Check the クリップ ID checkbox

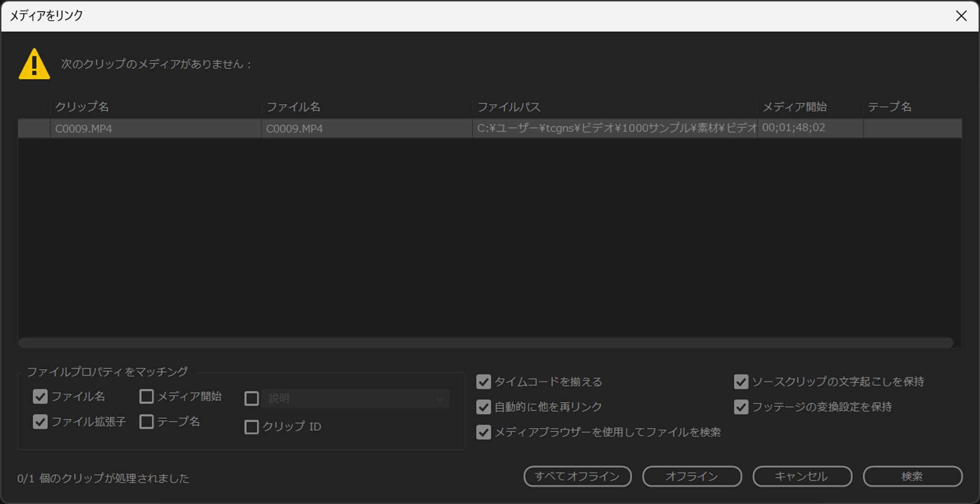(252, 427)
